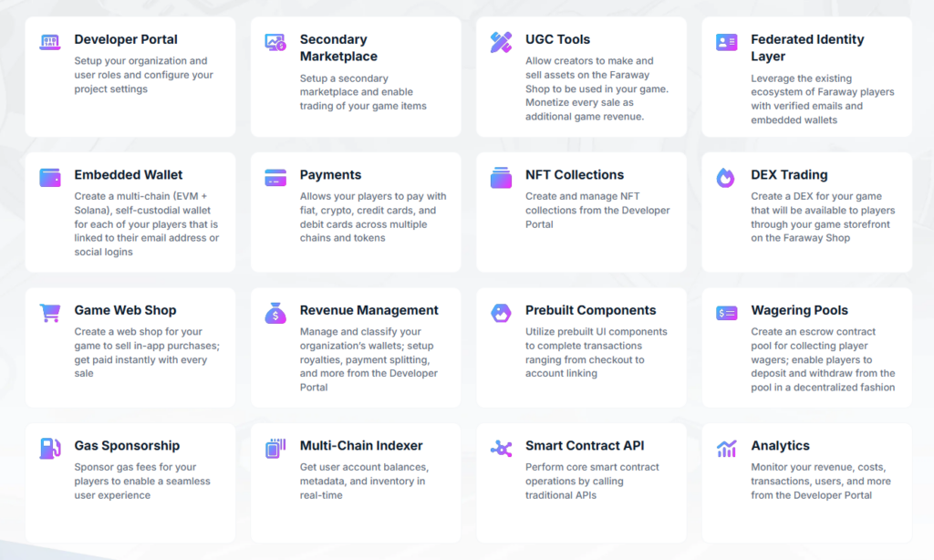Click the Secondary Marketplace icon
934x560 pixels.
[275, 42]
